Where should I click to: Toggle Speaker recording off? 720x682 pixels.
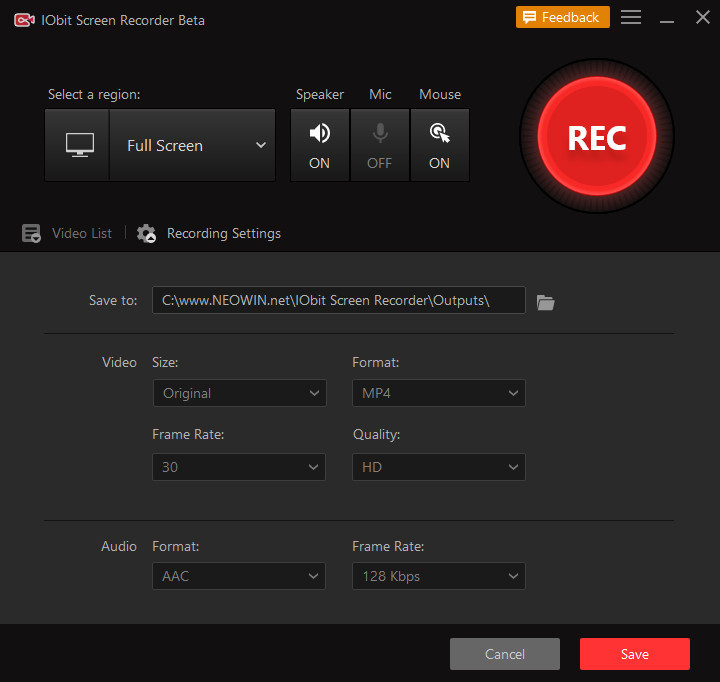(319, 145)
